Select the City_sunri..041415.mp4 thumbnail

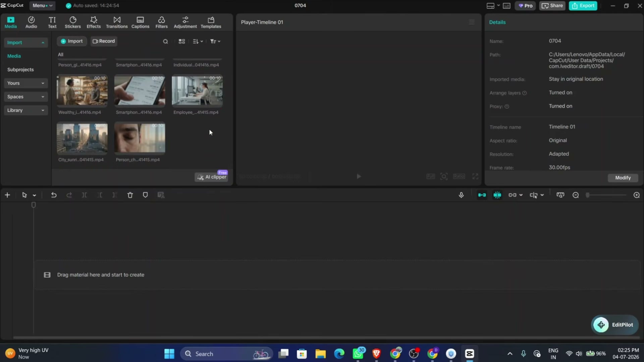[x=82, y=138]
